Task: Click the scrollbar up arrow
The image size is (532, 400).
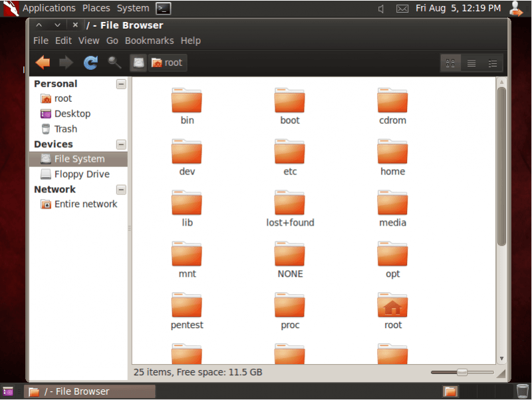Action: point(502,82)
